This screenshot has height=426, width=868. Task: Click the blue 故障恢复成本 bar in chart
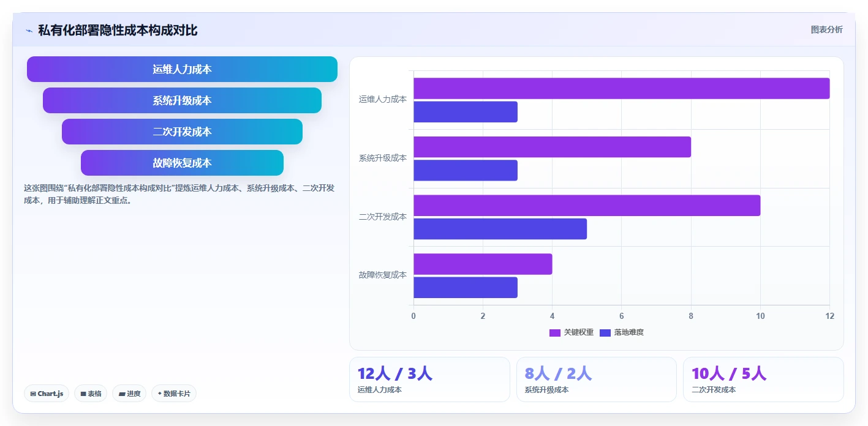click(466, 288)
